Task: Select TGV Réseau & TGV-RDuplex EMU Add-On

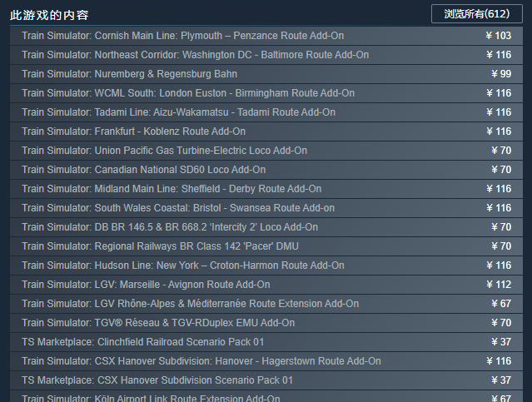Action: [266, 323]
